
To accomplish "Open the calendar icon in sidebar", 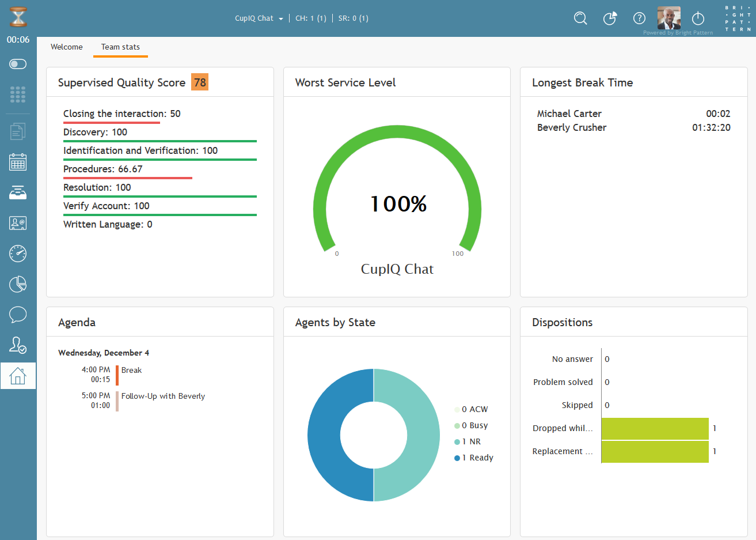I will [x=18, y=162].
